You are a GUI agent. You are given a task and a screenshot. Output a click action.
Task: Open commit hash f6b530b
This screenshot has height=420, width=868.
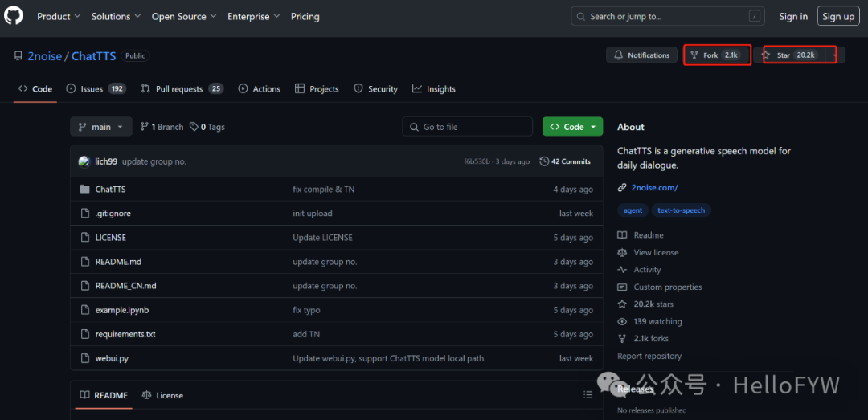point(477,161)
